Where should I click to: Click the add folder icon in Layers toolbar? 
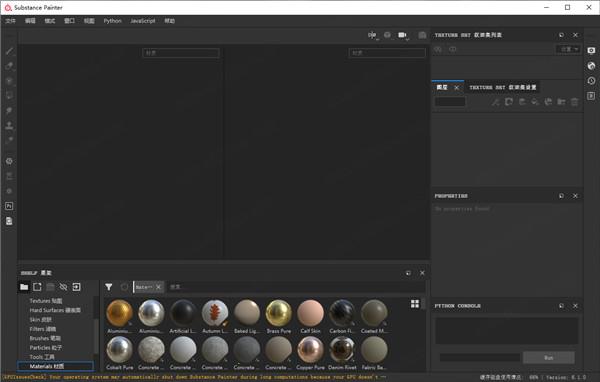(561, 102)
